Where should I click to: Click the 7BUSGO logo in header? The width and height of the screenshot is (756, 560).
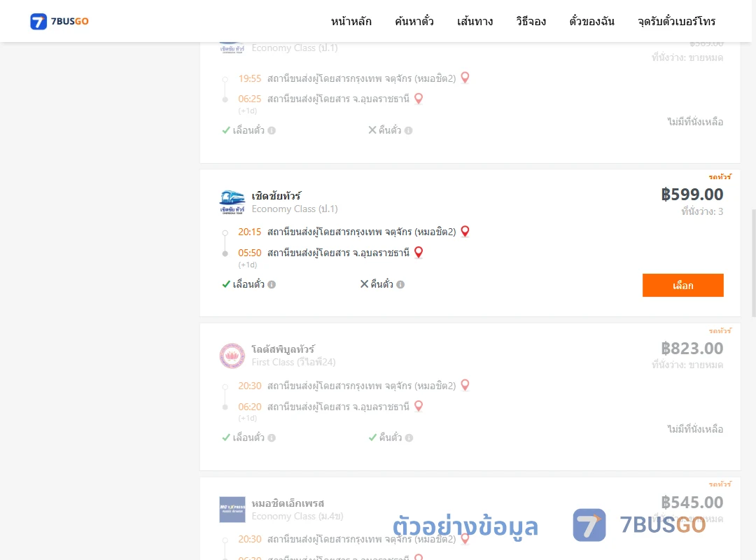59,21
